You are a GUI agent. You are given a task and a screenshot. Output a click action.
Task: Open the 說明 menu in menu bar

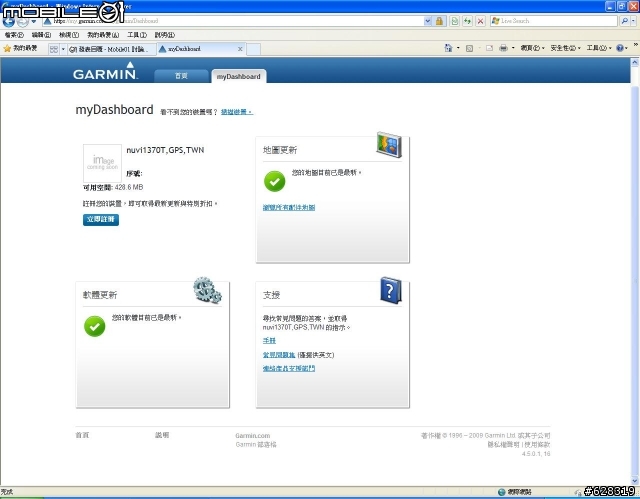[x=164, y=35]
